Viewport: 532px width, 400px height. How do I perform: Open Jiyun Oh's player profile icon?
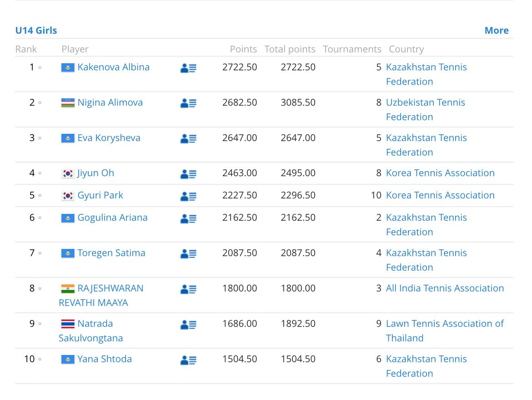click(x=188, y=174)
